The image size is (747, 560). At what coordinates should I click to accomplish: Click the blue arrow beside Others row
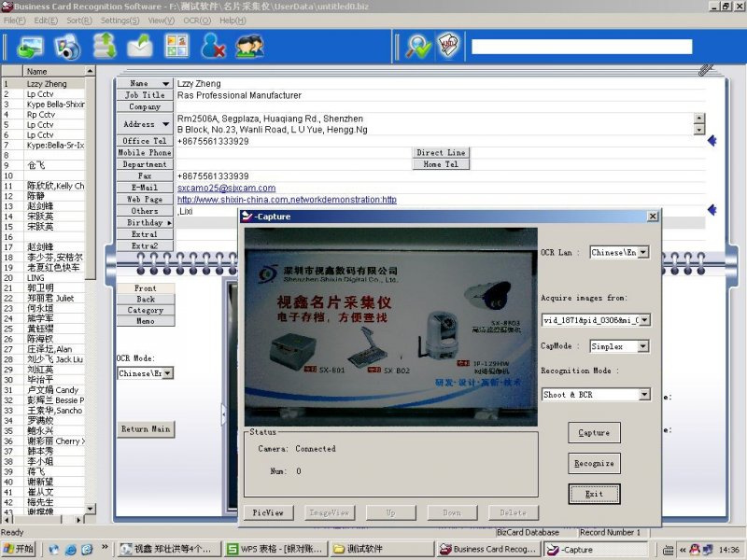(712, 209)
